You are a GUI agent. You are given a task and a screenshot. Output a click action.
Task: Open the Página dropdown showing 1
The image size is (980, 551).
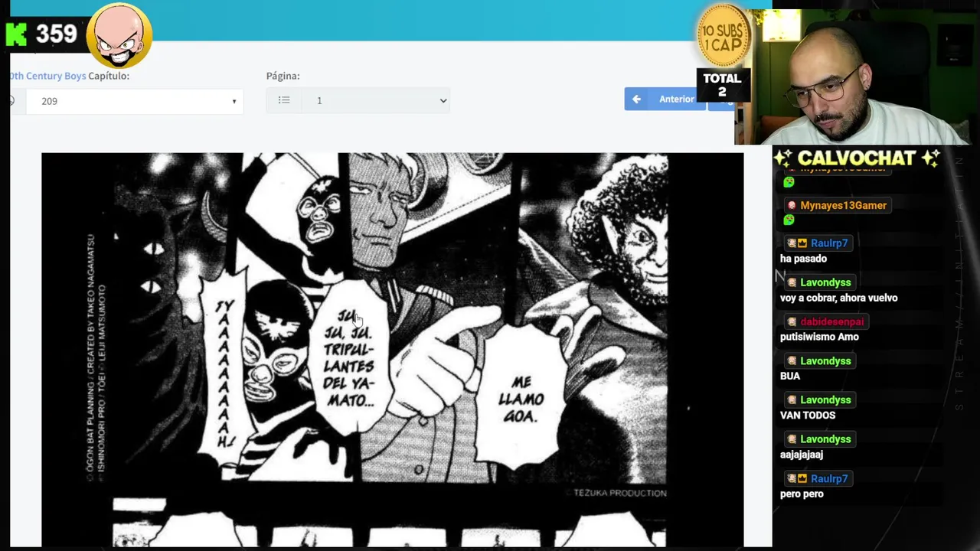[x=375, y=100]
